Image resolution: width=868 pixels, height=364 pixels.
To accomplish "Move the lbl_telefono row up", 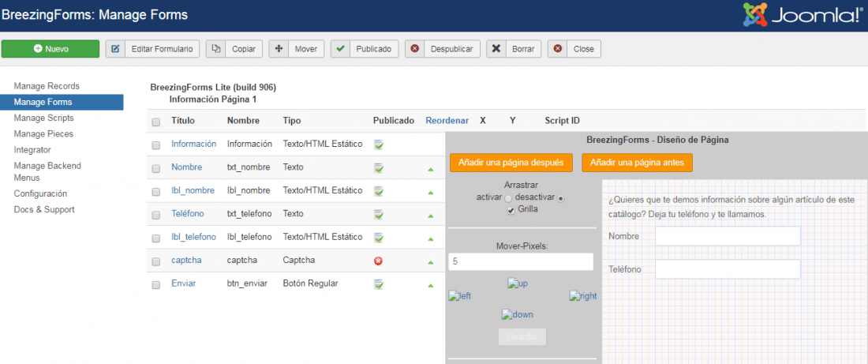I will (430, 238).
